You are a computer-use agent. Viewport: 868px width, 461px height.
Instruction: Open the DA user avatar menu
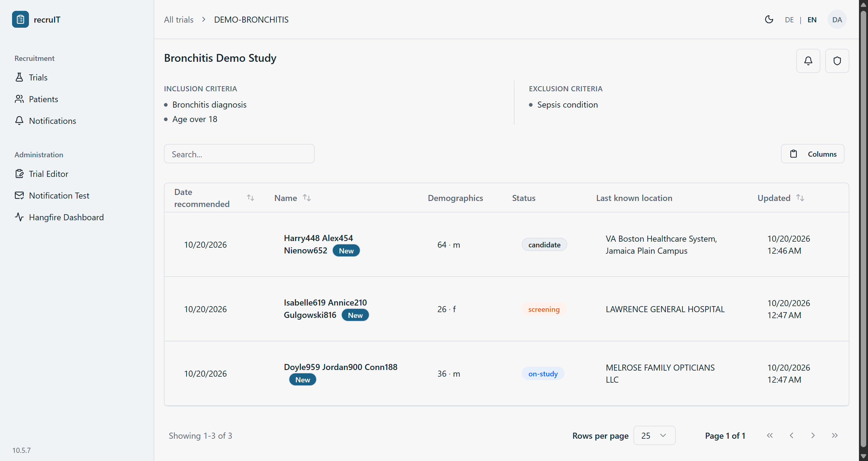[x=837, y=20]
